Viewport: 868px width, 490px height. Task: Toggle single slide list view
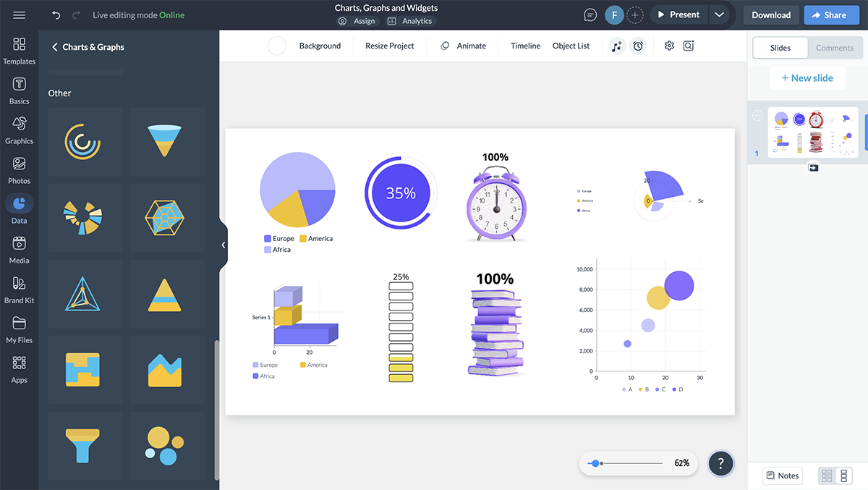844,476
